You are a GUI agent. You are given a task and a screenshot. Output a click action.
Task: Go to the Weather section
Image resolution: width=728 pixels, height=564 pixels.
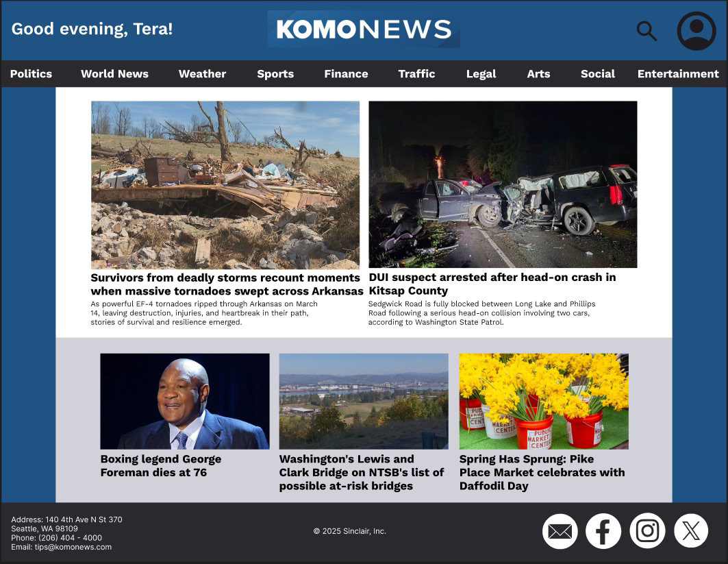[203, 74]
